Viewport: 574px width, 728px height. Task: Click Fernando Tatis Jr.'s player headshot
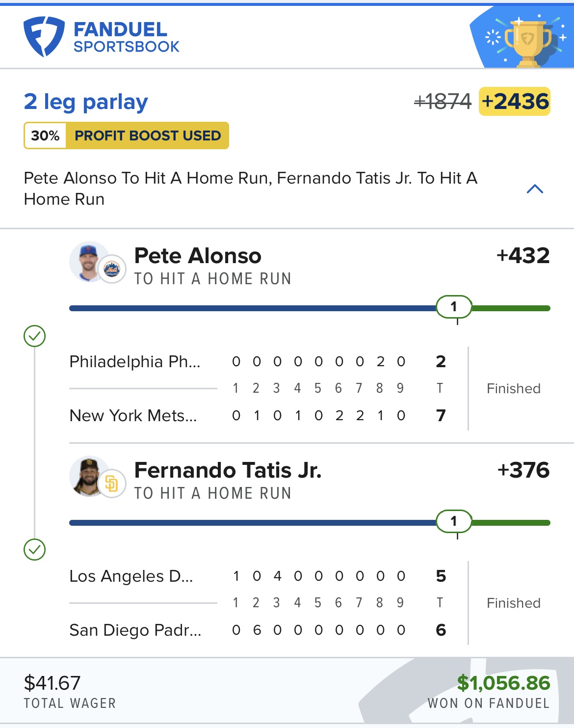[88, 476]
